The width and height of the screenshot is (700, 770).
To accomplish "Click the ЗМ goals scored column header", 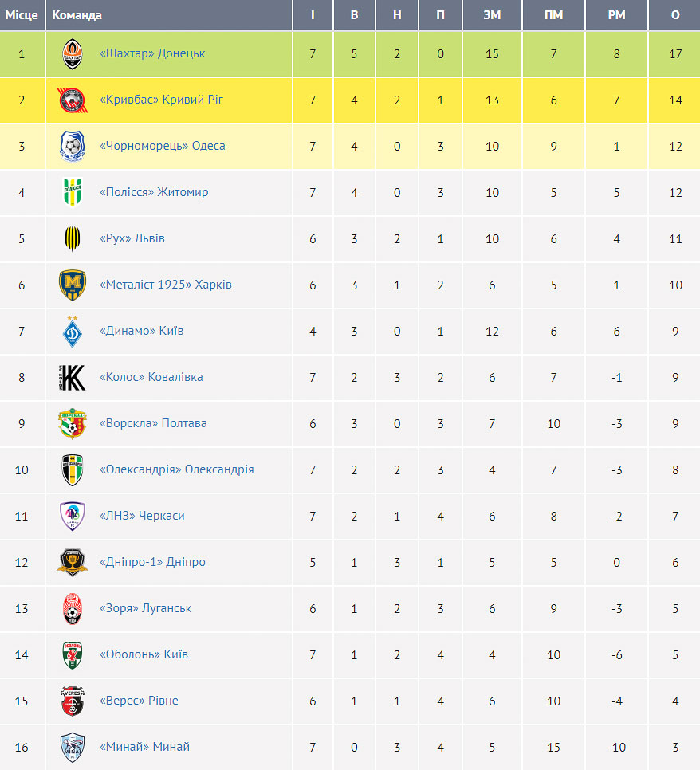I will point(492,15).
